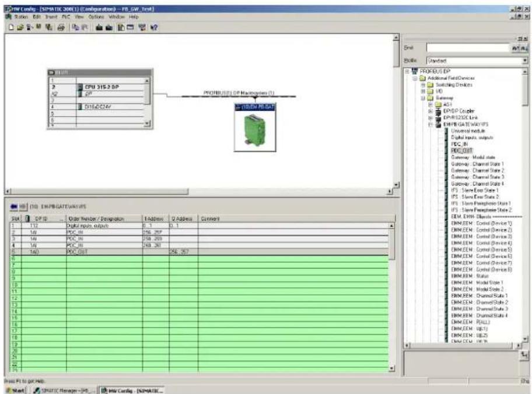Click the catalog info button at bottom right
The image size is (532, 394).
click(524, 356)
